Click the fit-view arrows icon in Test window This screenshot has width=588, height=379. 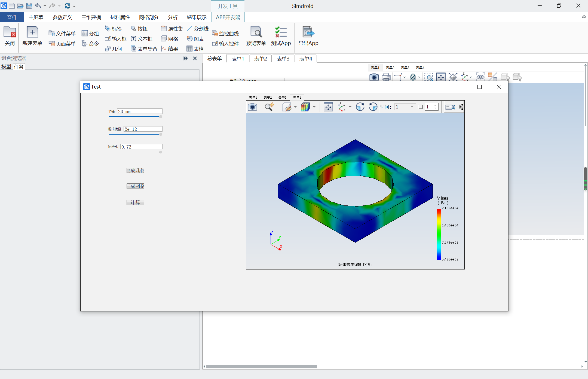(328, 107)
